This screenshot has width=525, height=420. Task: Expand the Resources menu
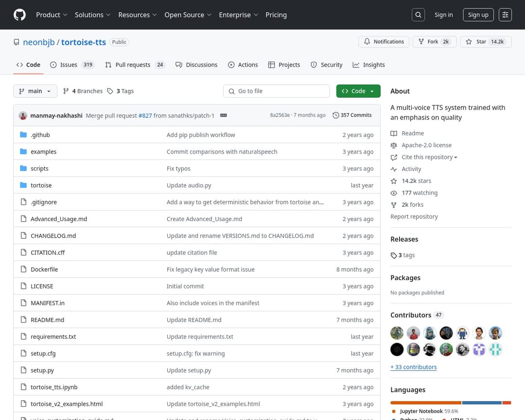click(137, 15)
